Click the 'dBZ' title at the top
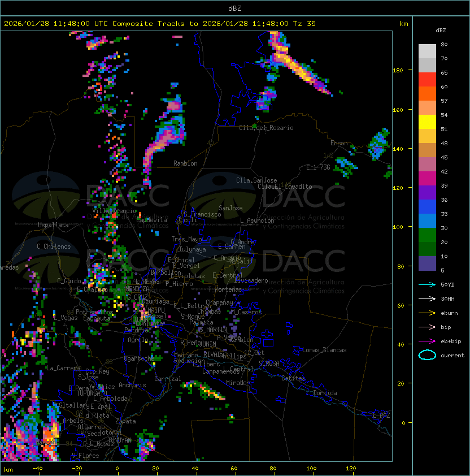 pyautogui.click(x=235, y=8)
